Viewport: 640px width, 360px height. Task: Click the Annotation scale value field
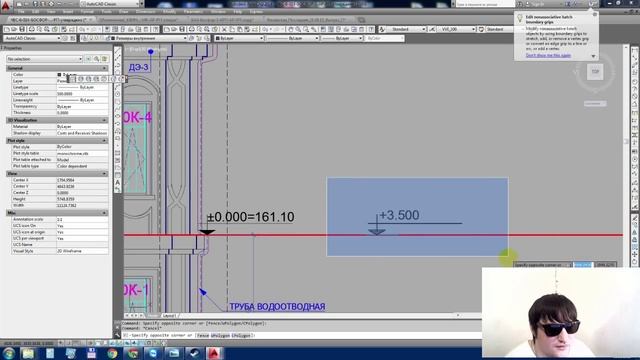(82, 219)
